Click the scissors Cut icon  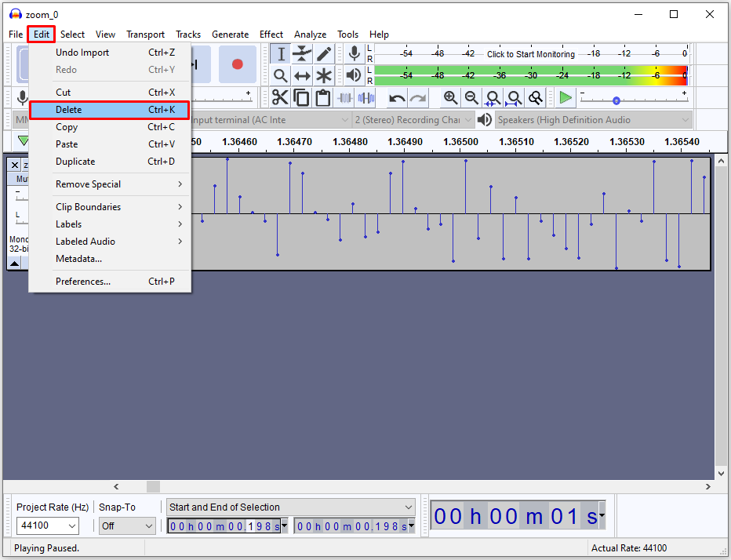280,98
